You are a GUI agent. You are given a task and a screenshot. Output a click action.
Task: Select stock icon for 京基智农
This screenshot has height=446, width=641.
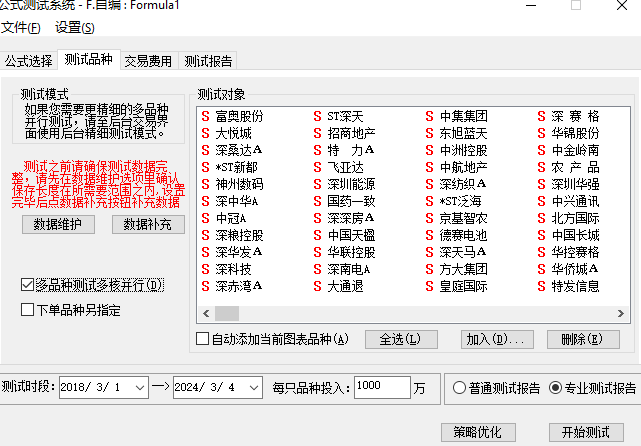coord(429,218)
